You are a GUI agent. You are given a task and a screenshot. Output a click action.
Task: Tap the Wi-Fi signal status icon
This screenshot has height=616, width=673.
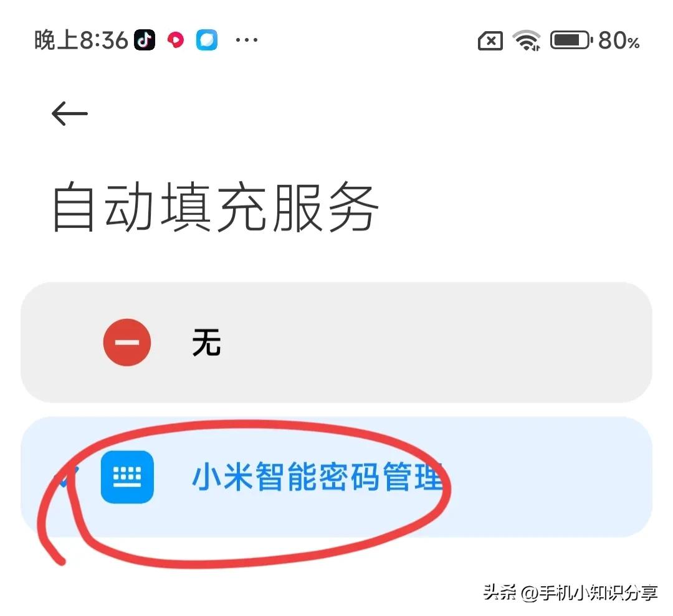coord(527,40)
